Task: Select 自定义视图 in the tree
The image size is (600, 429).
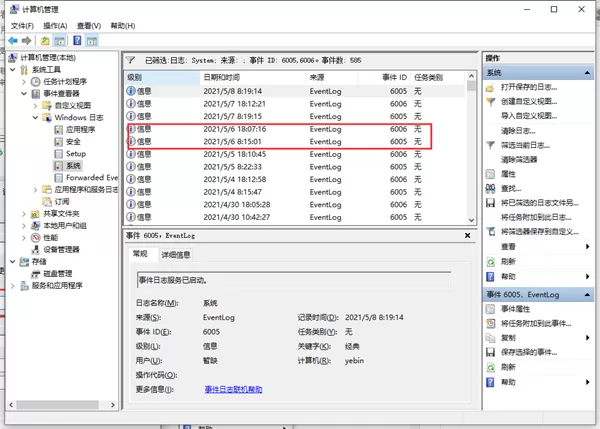Action: point(72,105)
